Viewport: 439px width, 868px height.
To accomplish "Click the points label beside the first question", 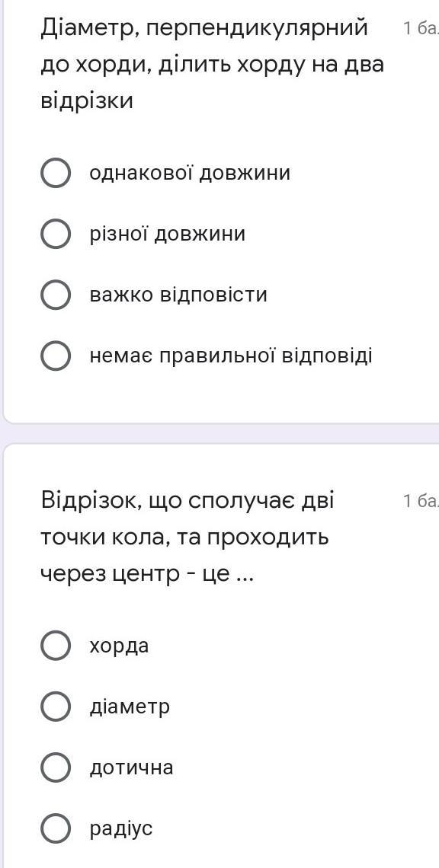I will click(x=421, y=28).
